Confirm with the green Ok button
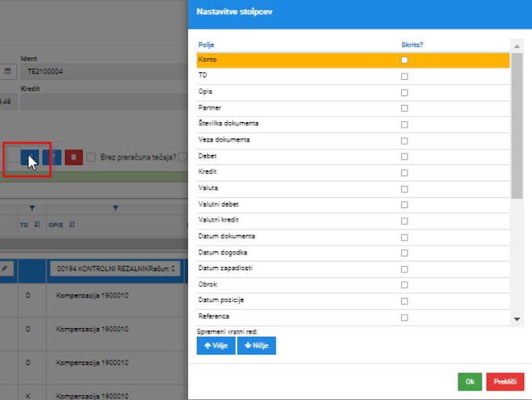The image size is (532, 400). click(469, 382)
